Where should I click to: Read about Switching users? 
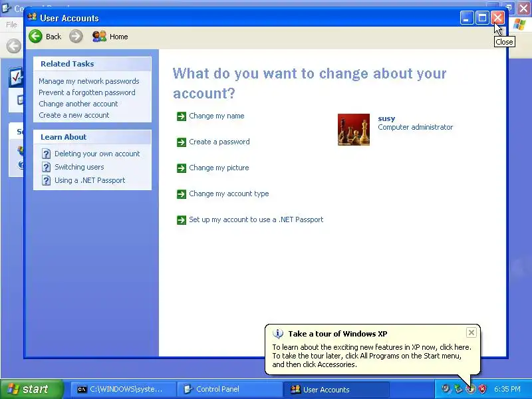[79, 167]
